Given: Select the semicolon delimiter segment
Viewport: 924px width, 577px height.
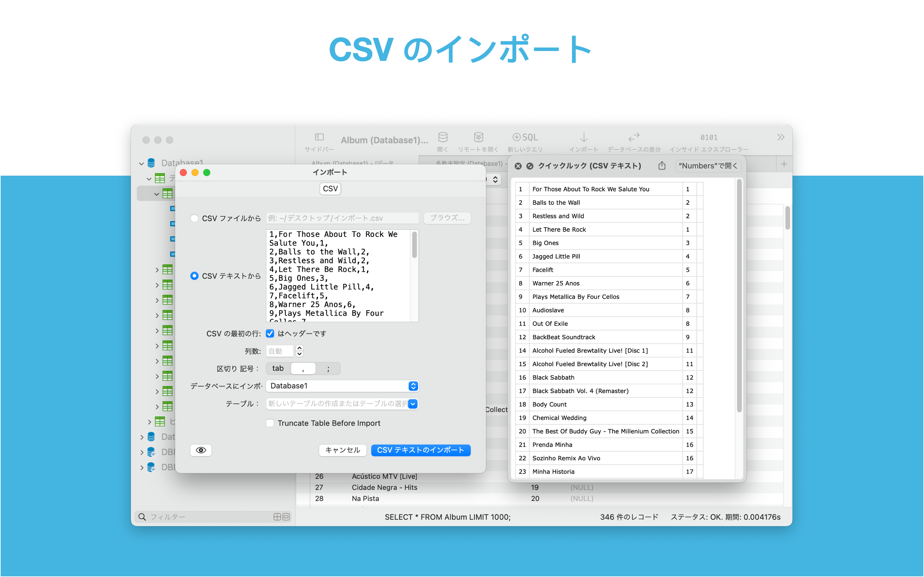Looking at the screenshot, I should tap(328, 369).
